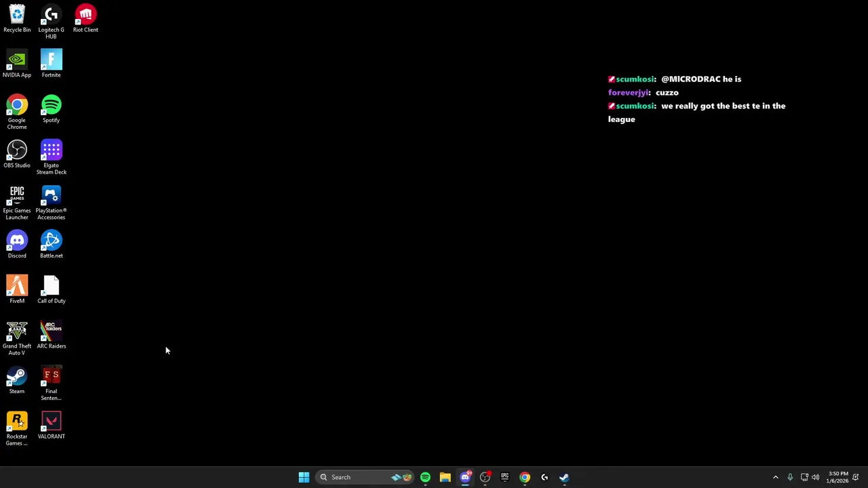Select the Elgato Stream Deck desktop shortcut
The width and height of the screenshot is (868, 488).
pos(51,157)
